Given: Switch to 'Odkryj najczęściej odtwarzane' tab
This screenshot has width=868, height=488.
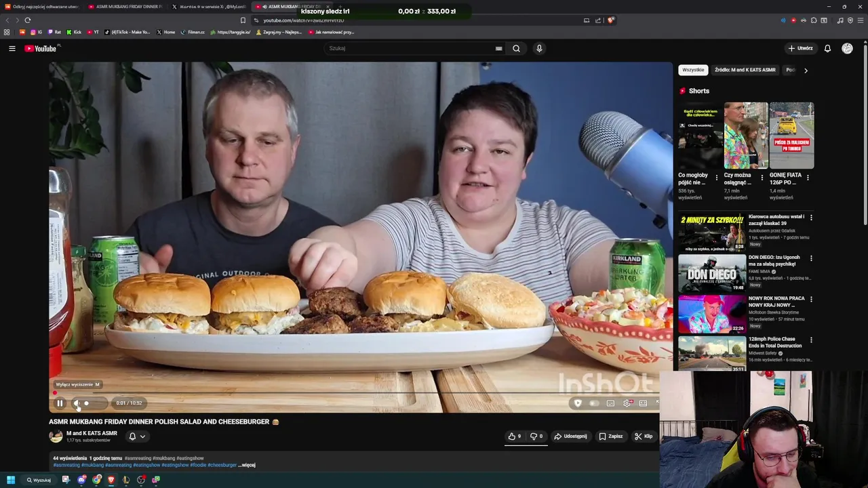Looking at the screenshot, I should 42,7.
